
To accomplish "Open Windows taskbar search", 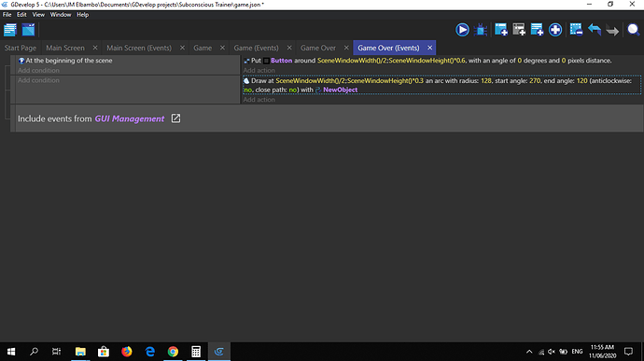I will click(35, 352).
